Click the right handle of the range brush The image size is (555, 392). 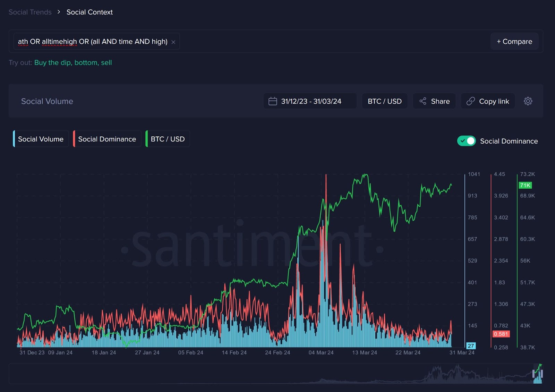click(x=541, y=374)
